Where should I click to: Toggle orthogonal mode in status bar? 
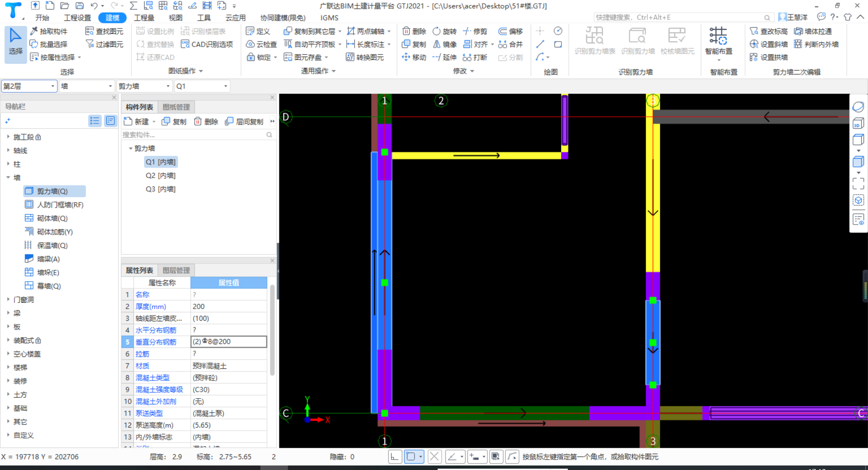[395, 457]
